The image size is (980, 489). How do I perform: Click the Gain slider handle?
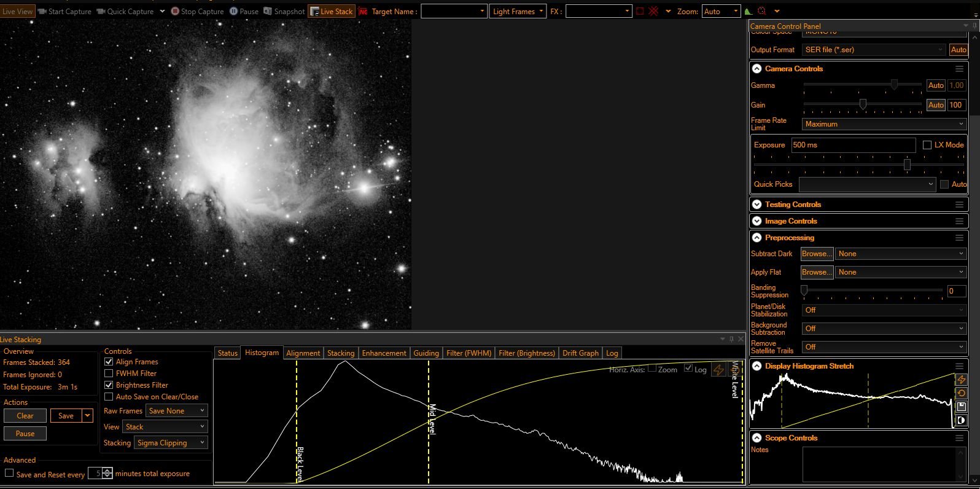click(863, 104)
